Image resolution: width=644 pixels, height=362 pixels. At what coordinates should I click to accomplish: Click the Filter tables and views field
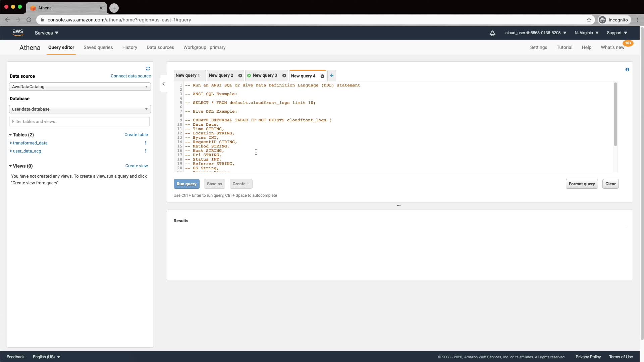point(79,122)
